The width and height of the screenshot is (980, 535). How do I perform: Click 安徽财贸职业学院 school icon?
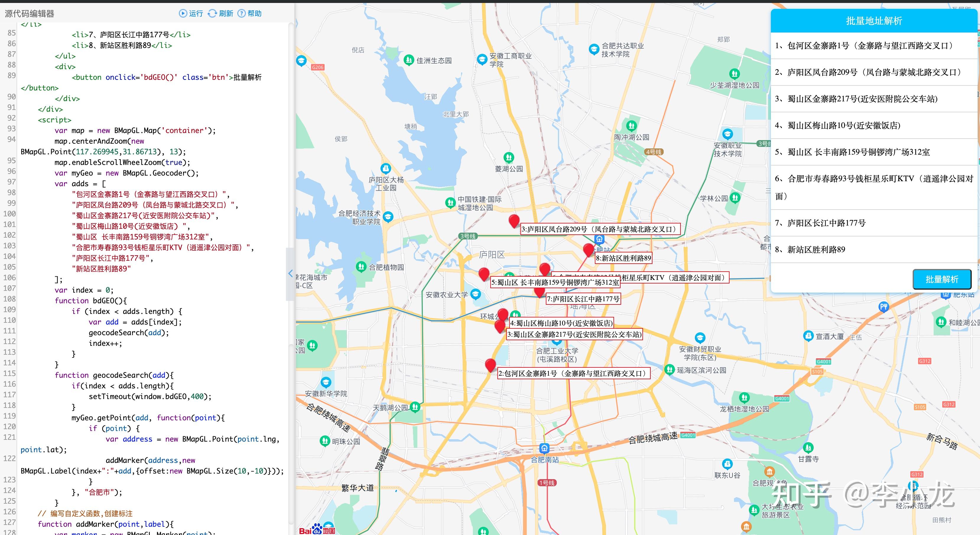click(x=700, y=338)
